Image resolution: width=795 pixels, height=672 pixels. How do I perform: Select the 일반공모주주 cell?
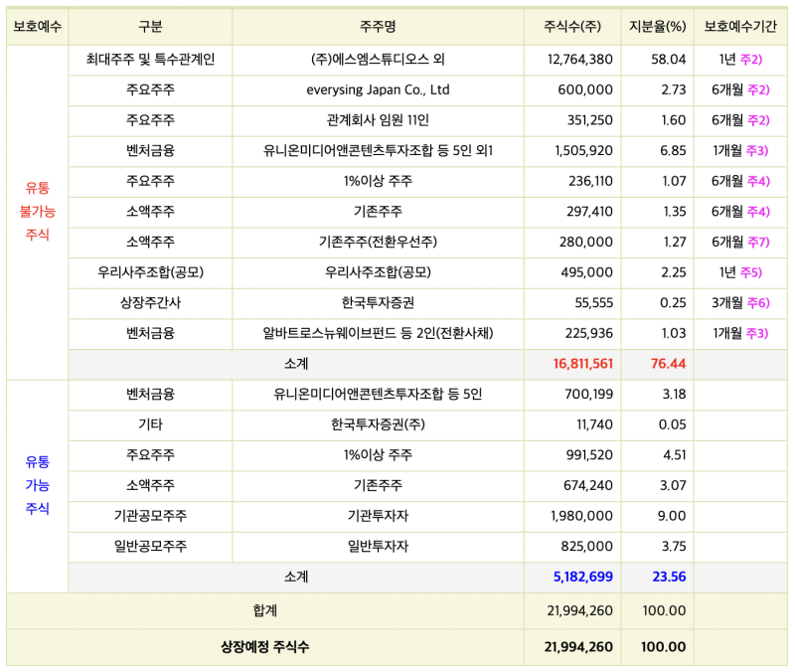coord(150,547)
